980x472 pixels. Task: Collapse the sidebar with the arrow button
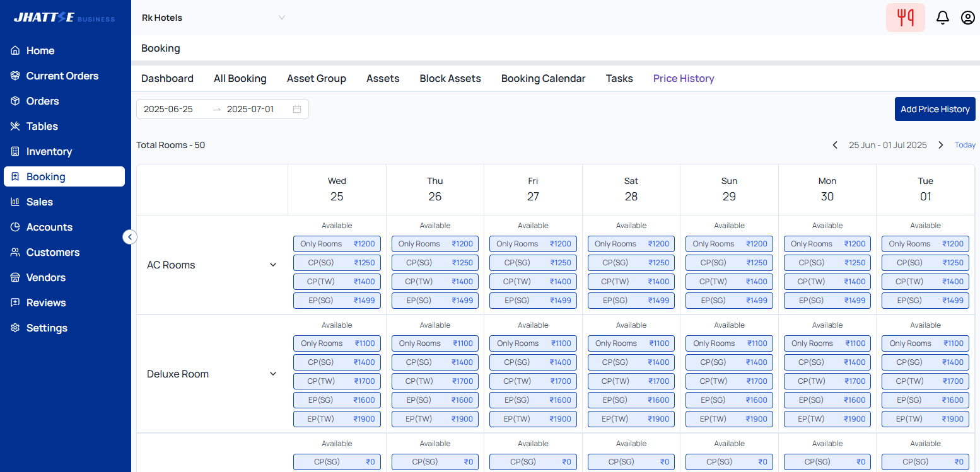pyautogui.click(x=130, y=237)
